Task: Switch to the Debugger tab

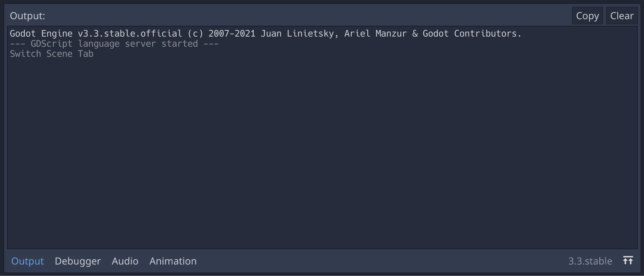Action: [x=78, y=261]
